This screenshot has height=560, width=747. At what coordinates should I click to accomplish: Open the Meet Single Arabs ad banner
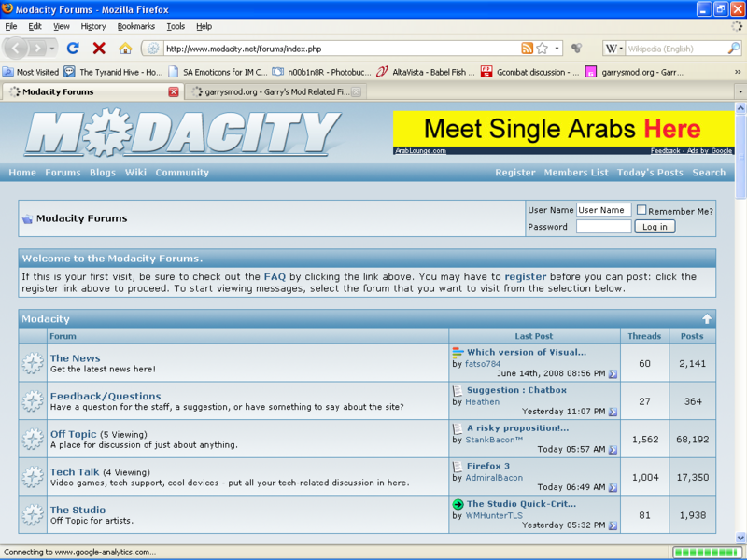(564, 133)
